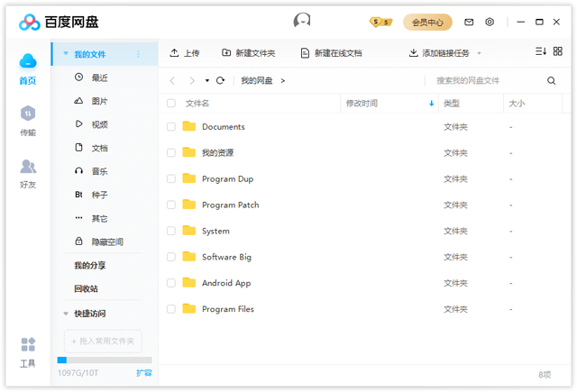Select the Program Patch folder checkbox

point(171,205)
